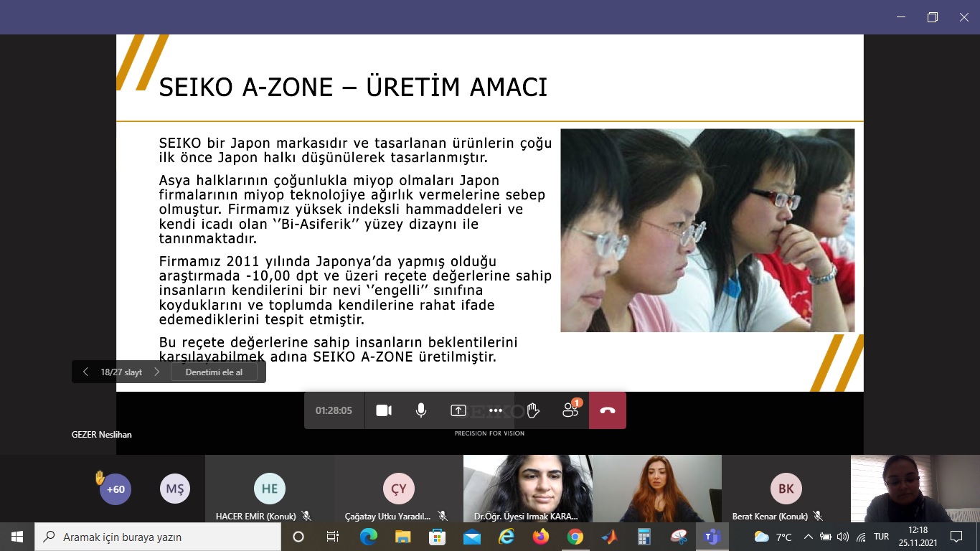Image resolution: width=980 pixels, height=551 pixels.
Task: Select Berat Kenar participant tile
Action: pyautogui.click(x=786, y=489)
